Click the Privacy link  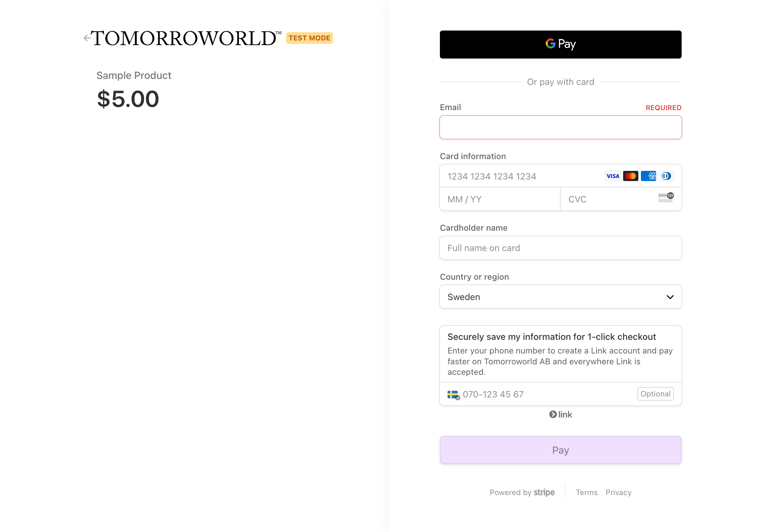click(618, 493)
